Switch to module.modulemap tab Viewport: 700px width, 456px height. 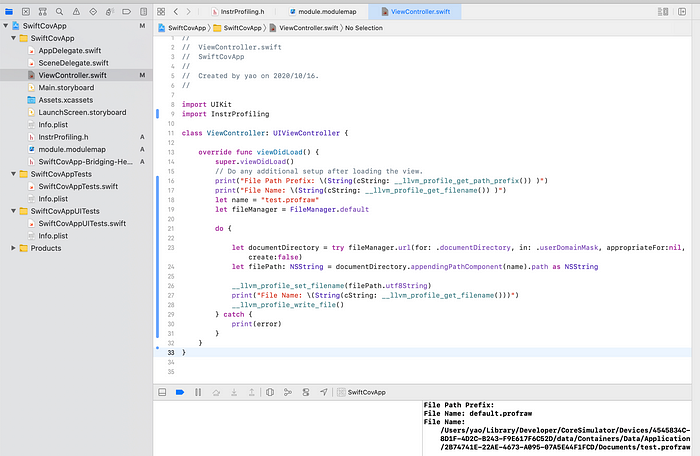tap(323, 12)
